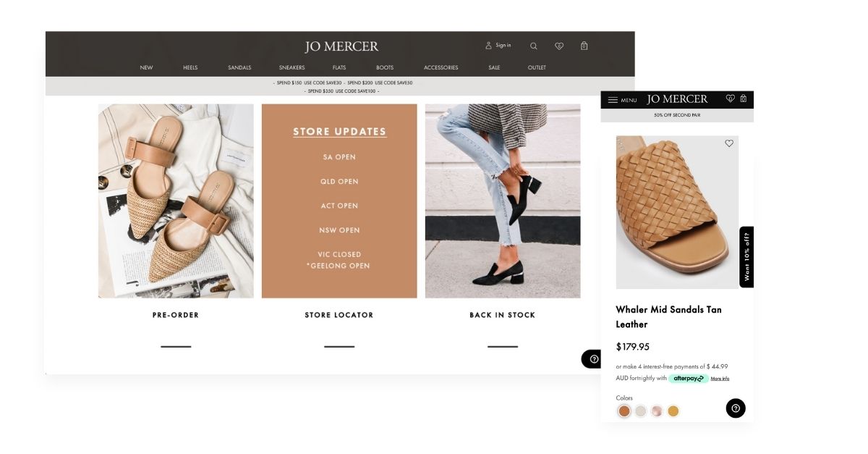Click the BACK IN STOCK link
Image resolution: width=868 pixels, height=454 pixels.
[503, 315]
